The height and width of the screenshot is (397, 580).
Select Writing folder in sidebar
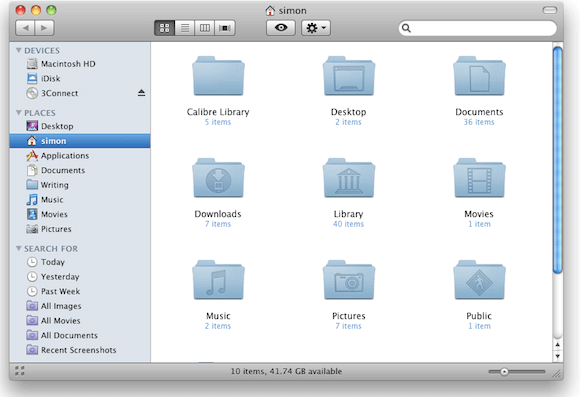tap(80, 185)
